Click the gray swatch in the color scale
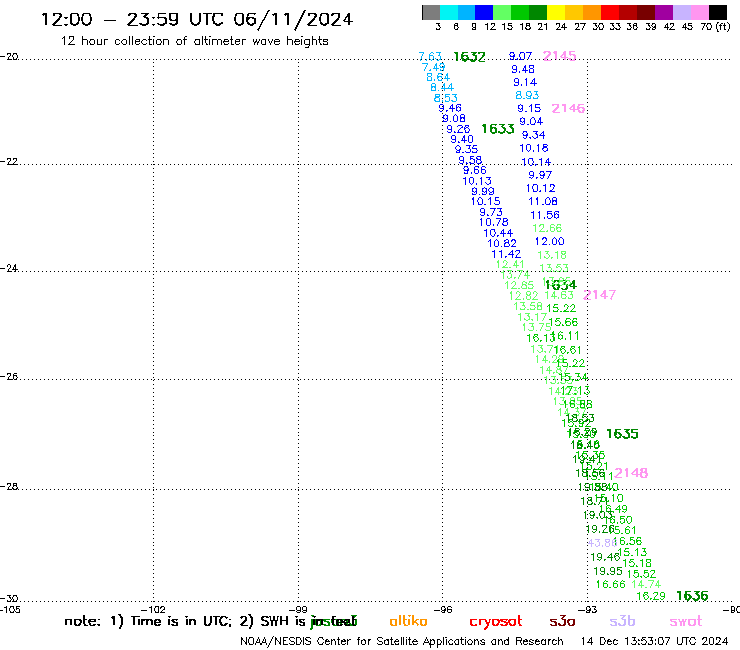Image resolution: width=740 pixels, height=650 pixels. pyautogui.click(x=431, y=12)
